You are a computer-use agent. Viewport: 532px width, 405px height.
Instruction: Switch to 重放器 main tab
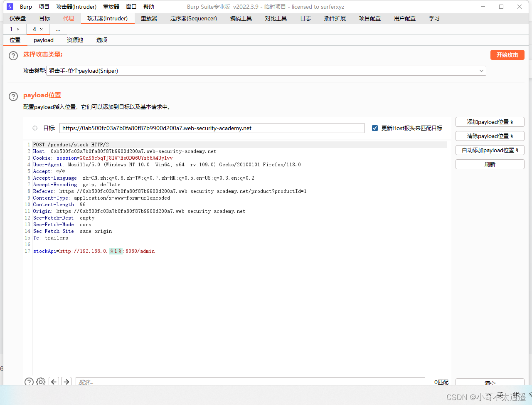(x=149, y=18)
